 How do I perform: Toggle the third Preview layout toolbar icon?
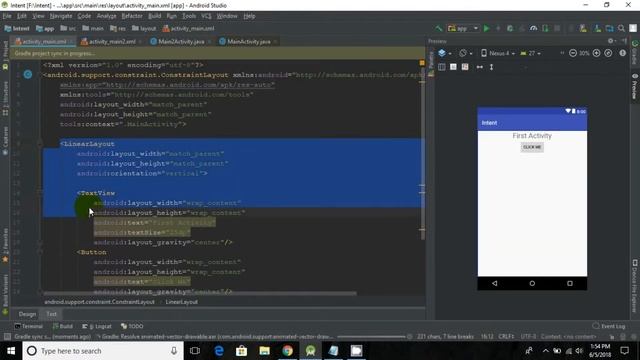click(x=465, y=67)
